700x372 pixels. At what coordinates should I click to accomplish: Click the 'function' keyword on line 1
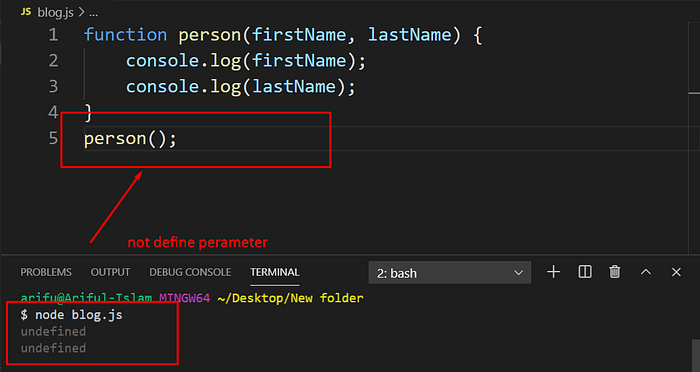[x=125, y=35]
